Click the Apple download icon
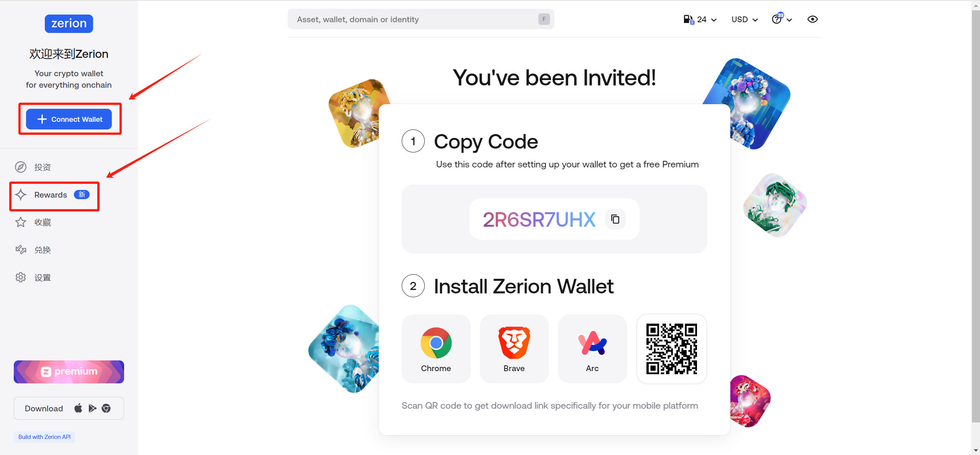Viewport: 980px width, 455px height. tap(78, 408)
